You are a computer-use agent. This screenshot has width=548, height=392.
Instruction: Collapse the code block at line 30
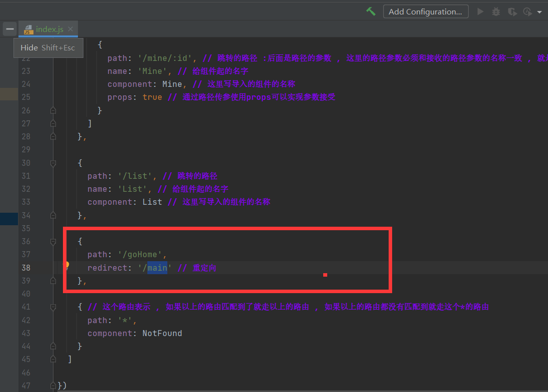(53, 163)
